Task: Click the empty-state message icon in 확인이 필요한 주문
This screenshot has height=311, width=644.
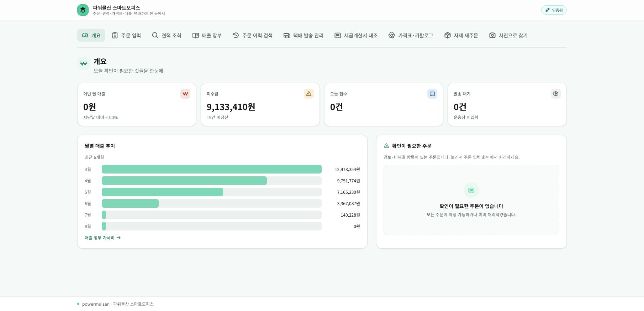Action: point(471,190)
